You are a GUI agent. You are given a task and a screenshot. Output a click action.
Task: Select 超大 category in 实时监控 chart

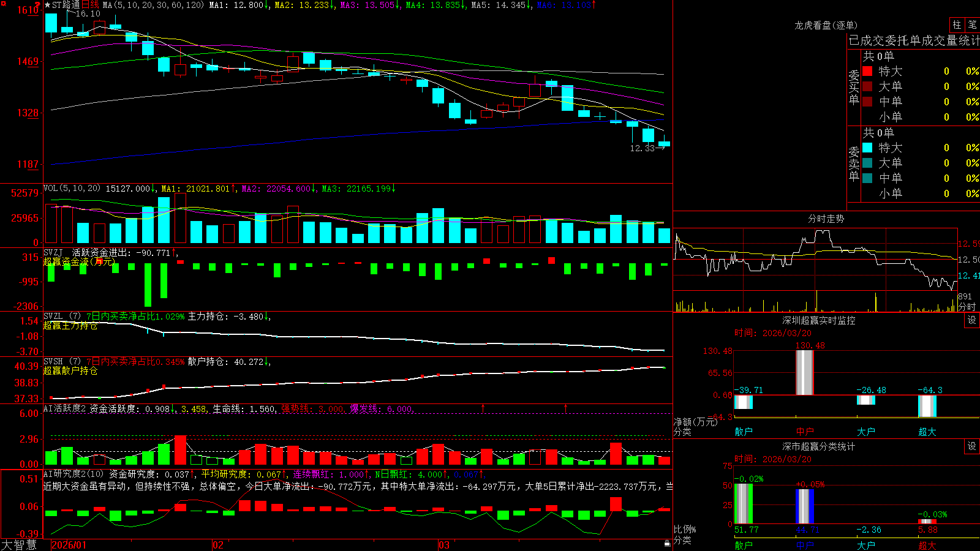927,432
